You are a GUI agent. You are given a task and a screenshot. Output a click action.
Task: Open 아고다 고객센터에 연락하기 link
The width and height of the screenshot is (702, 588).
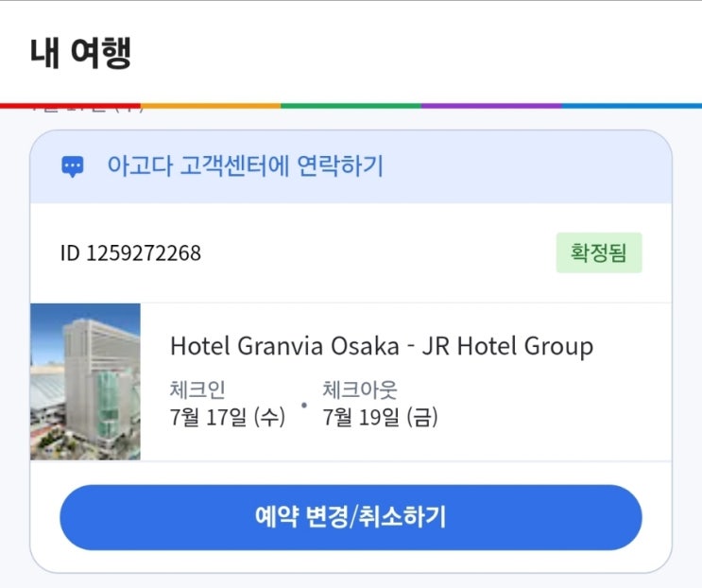coord(246,165)
